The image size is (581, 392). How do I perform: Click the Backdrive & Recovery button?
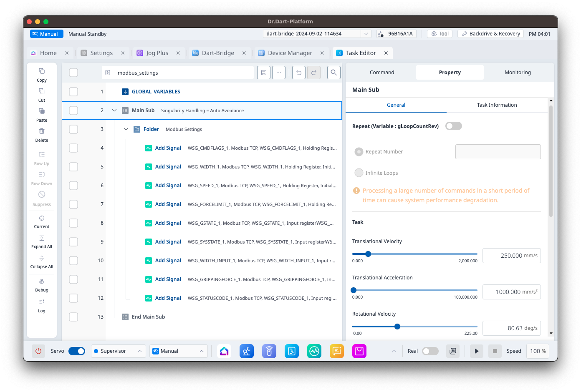click(x=490, y=34)
